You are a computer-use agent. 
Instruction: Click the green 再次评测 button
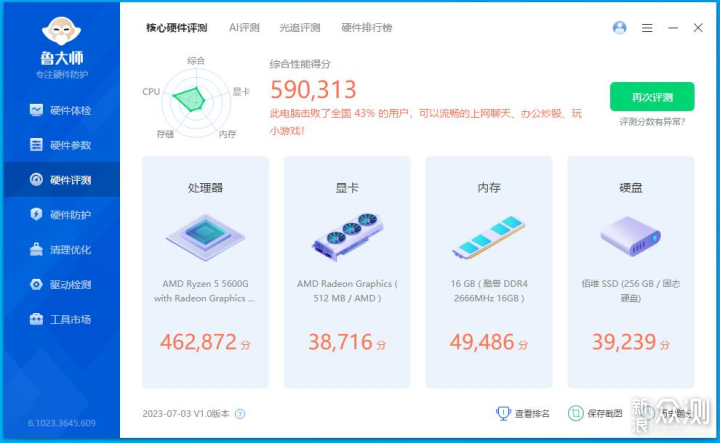point(652,96)
